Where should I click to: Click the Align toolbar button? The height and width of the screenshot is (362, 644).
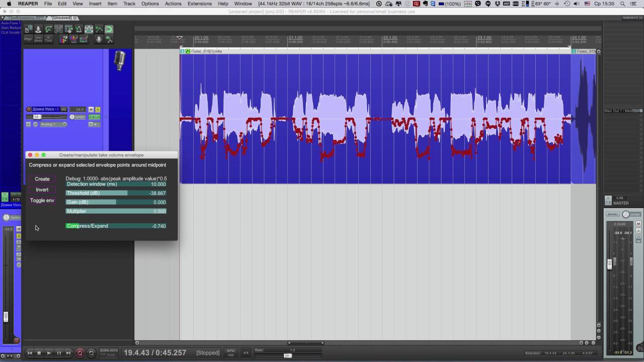[28, 39]
